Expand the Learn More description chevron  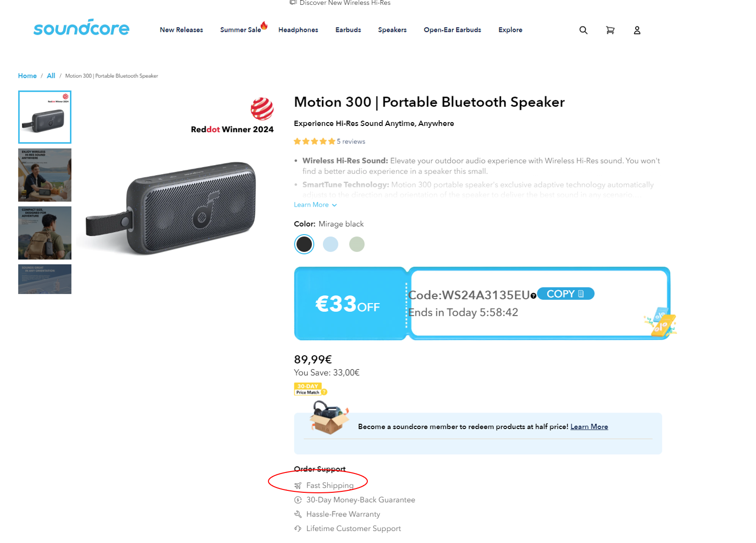pyautogui.click(x=334, y=205)
